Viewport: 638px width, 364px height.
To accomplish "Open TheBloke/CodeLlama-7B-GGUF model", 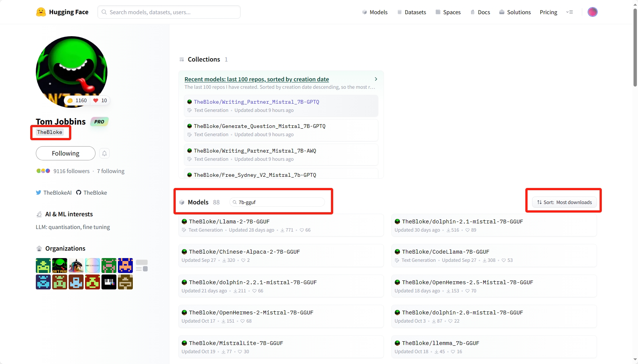I will coord(494,255).
